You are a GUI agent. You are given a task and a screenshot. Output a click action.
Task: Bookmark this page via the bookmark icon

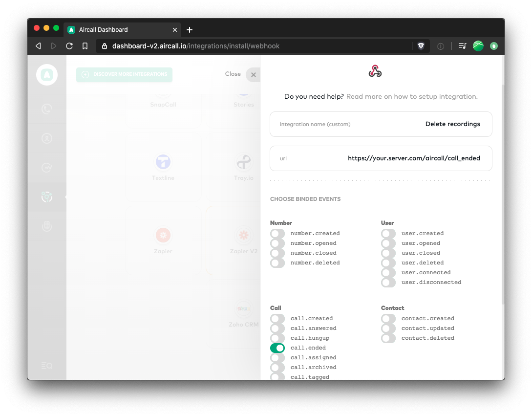point(85,45)
